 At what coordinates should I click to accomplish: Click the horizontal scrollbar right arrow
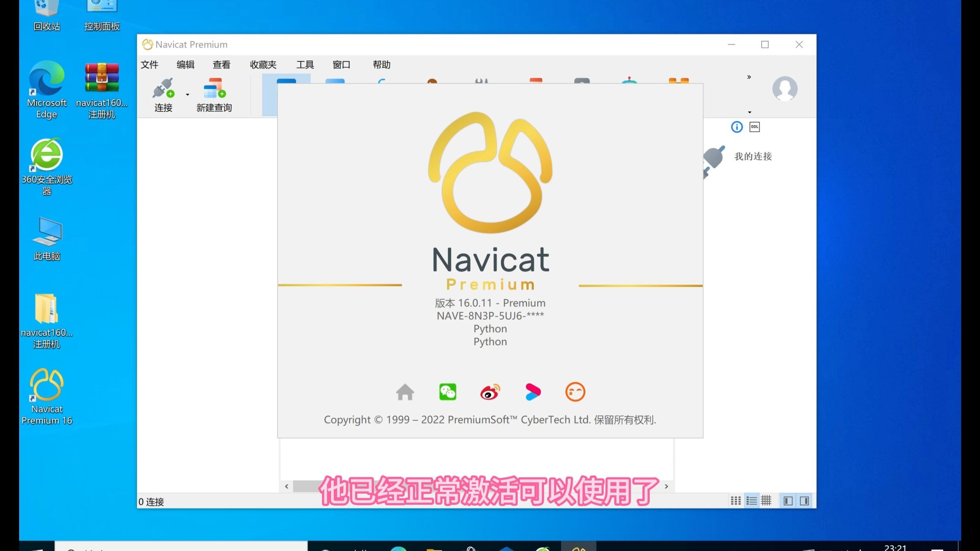pyautogui.click(x=666, y=486)
